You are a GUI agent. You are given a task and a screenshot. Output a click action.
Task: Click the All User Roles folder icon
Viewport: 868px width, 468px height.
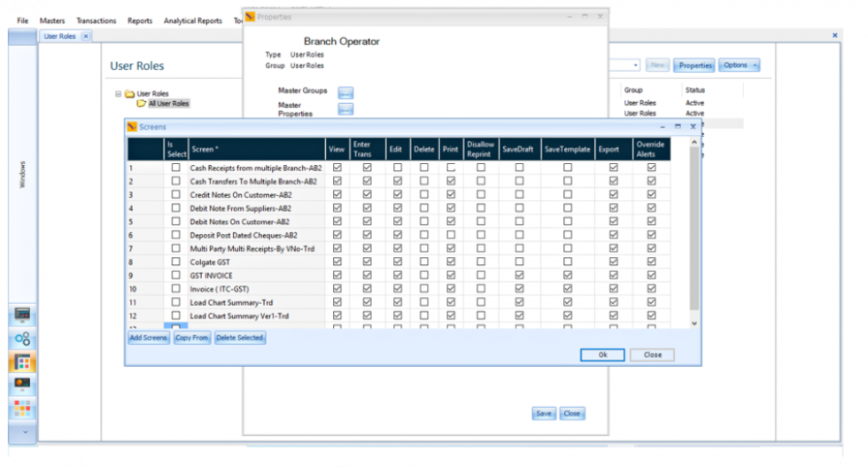coord(141,104)
